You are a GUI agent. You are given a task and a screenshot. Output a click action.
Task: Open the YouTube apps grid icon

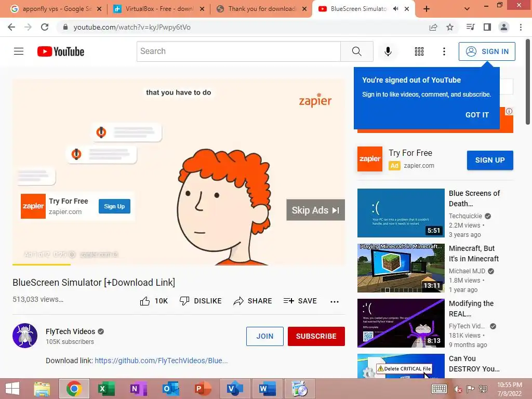[419, 51]
